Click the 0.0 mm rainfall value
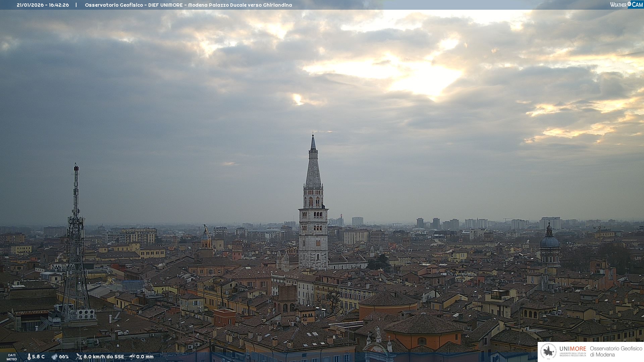Screen dimensions: 644x362 [x=145, y=357]
